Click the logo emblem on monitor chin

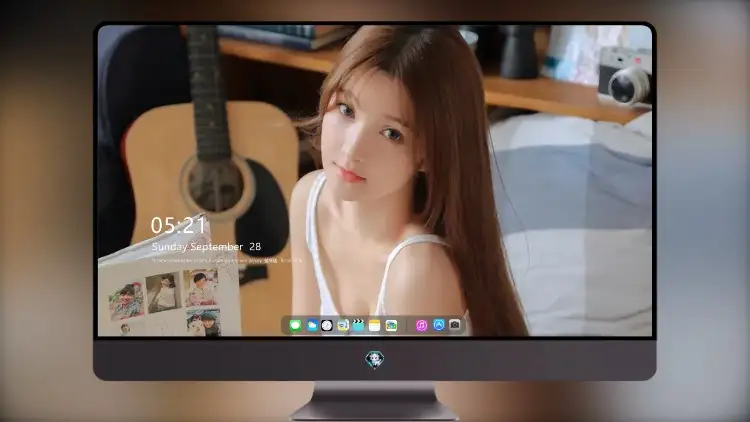click(375, 360)
